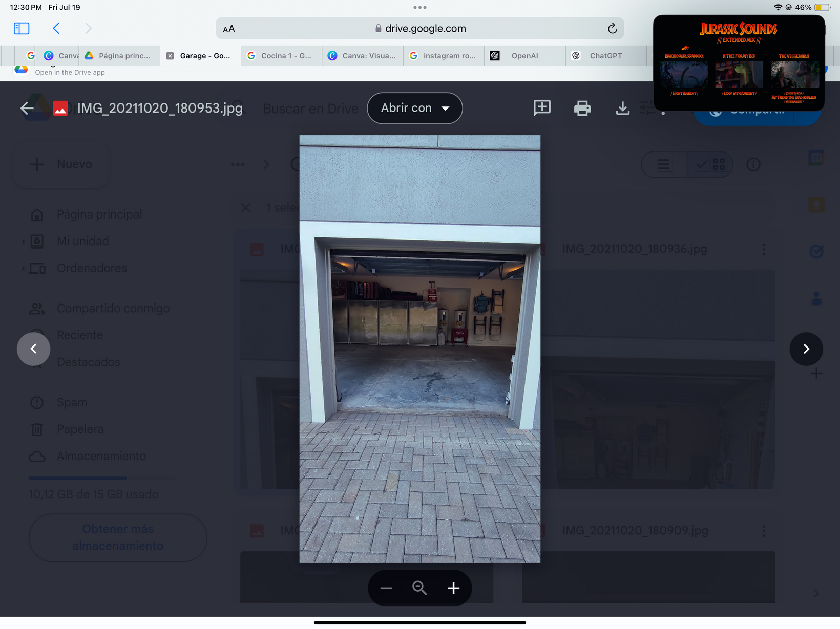Click Open in the Drive app
Image resolution: width=840 pixels, height=629 pixels.
coord(70,72)
